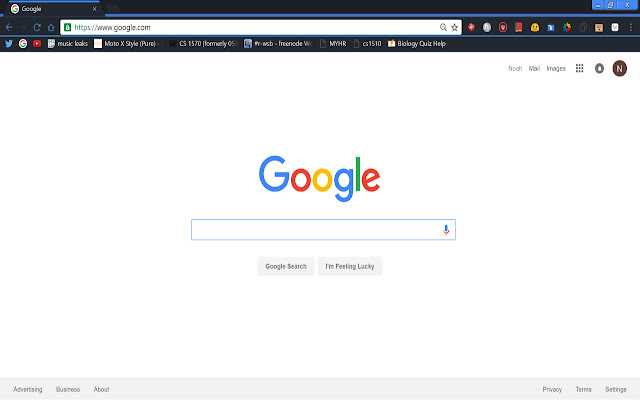Start voice search with the microphone
Image resolution: width=640 pixels, height=400 pixels.
[446, 230]
